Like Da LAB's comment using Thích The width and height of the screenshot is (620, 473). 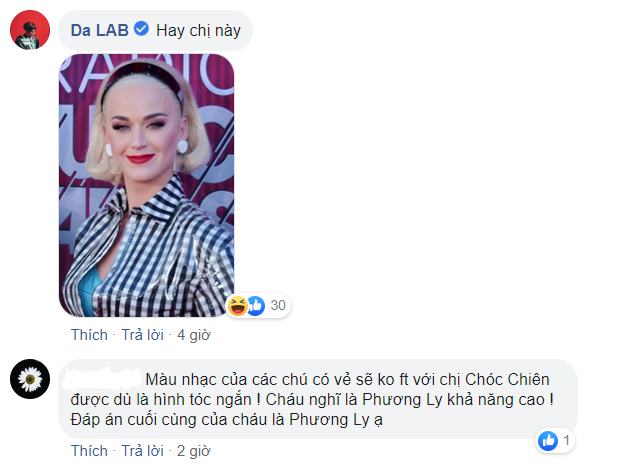[x=89, y=335]
